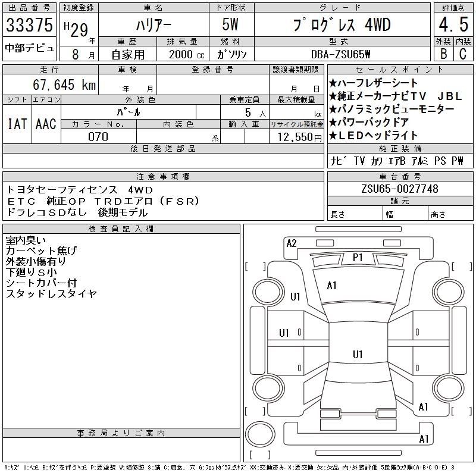
Task: Click the overall grade 4.5 score
Action: [x=453, y=24]
